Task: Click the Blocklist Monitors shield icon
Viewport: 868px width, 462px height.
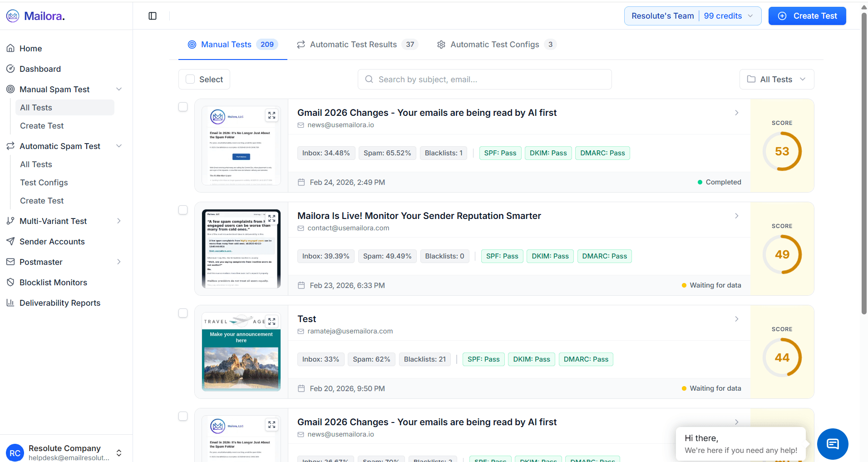Action: [x=11, y=282]
